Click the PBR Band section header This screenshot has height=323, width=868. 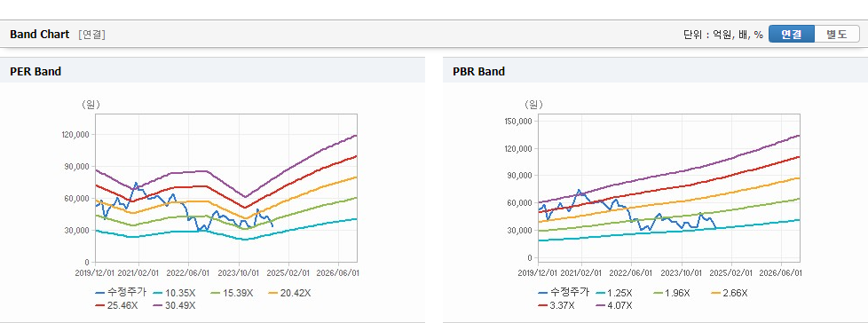(479, 71)
